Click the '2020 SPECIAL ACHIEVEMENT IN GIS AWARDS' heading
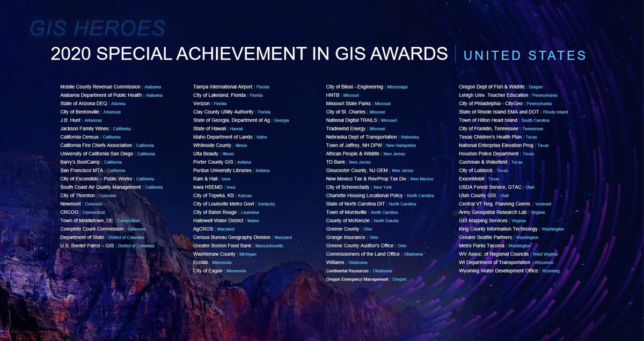This screenshot has width=644, height=341. point(249,54)
